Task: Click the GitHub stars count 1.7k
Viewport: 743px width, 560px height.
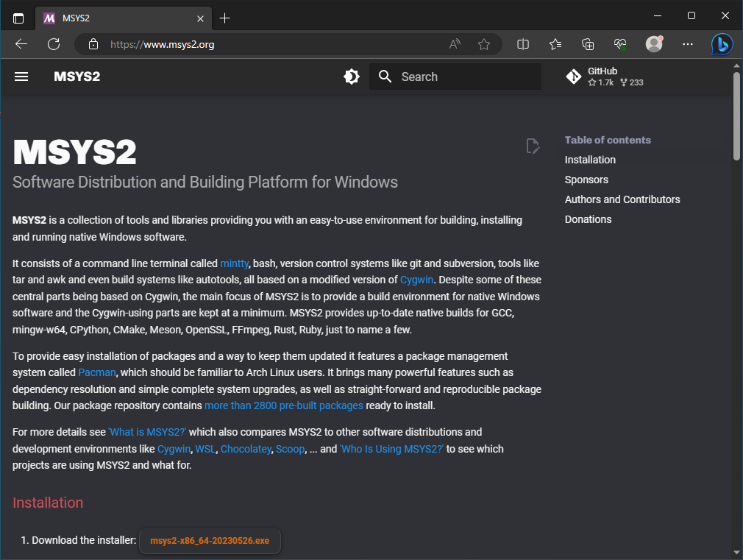Action: [601, 82]
